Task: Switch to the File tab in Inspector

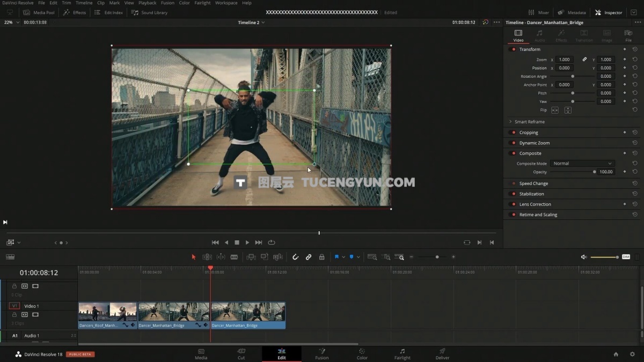Action: 628,36
